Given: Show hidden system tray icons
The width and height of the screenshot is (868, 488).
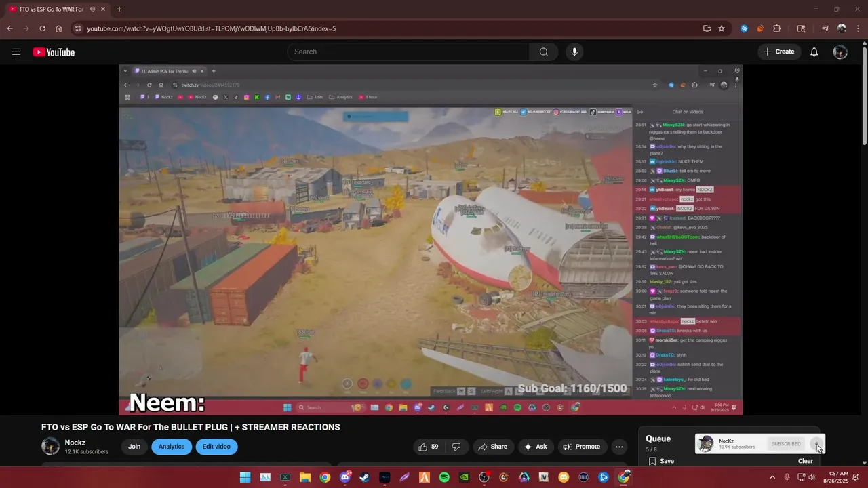Looking at the screenshot, I should point(772,477).
